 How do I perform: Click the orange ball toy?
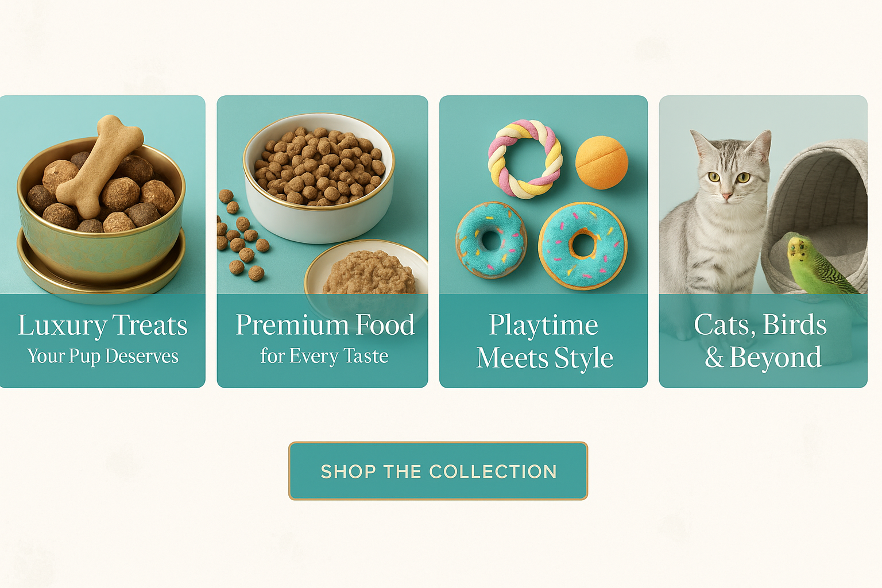coord(601,163)
